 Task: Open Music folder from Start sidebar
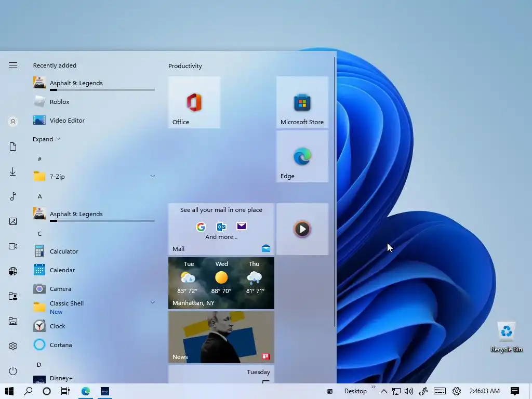point(13,196)
